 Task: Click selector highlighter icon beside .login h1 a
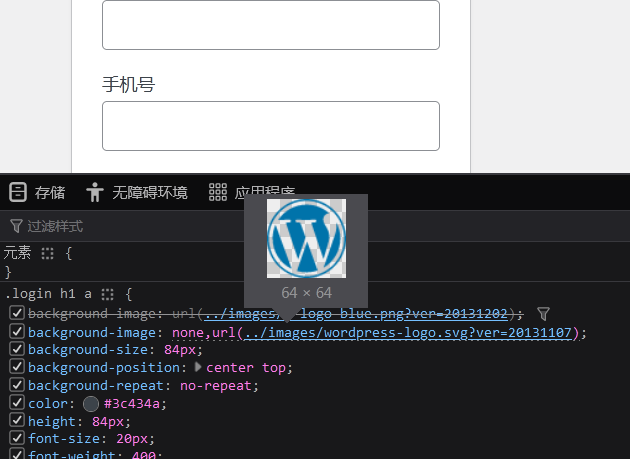pos(107,294)
